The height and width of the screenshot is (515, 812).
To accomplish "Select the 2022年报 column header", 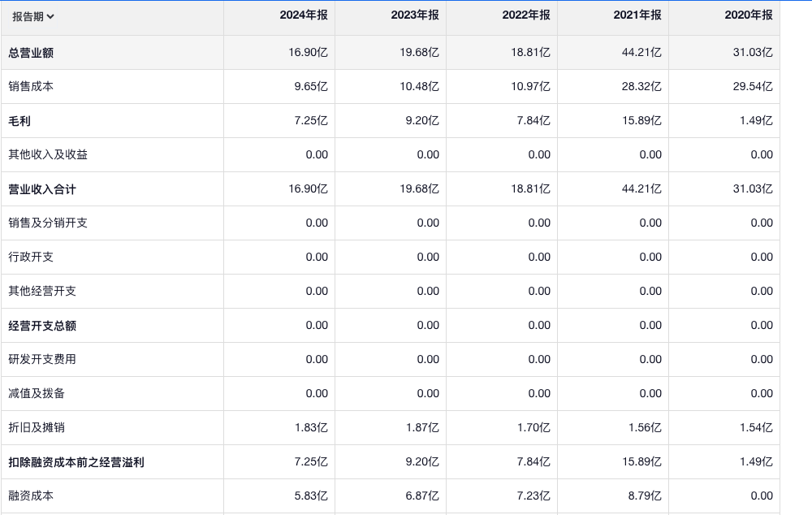I will [x=526, y=15].
